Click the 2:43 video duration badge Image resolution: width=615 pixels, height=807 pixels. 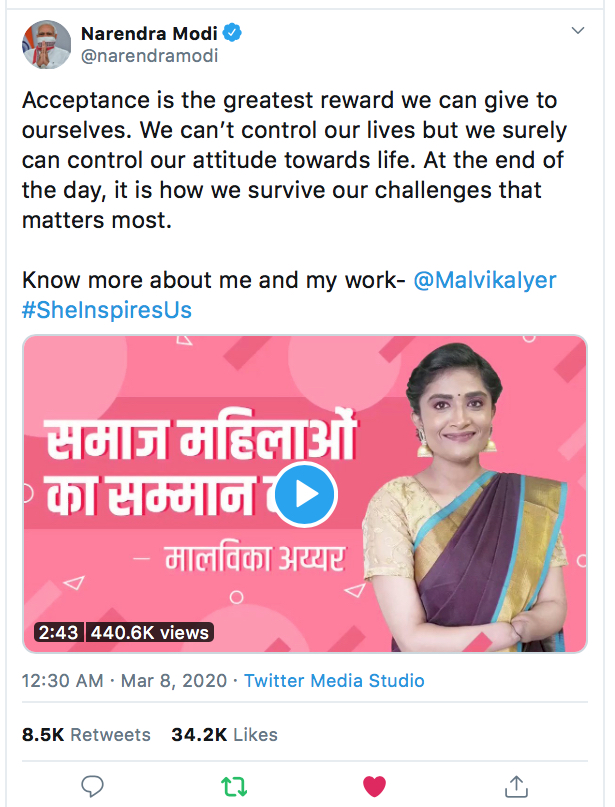[x=58, y=632]
